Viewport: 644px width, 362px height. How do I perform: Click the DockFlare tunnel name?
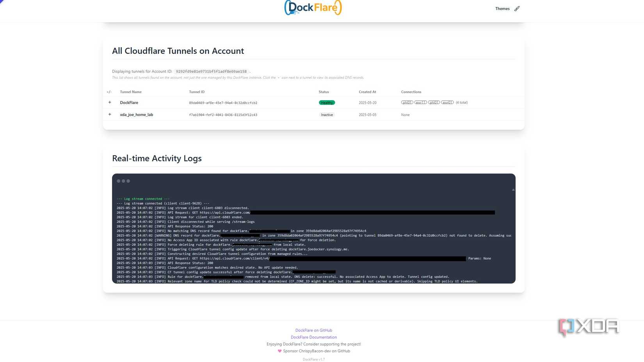click(x=129, y=102)
